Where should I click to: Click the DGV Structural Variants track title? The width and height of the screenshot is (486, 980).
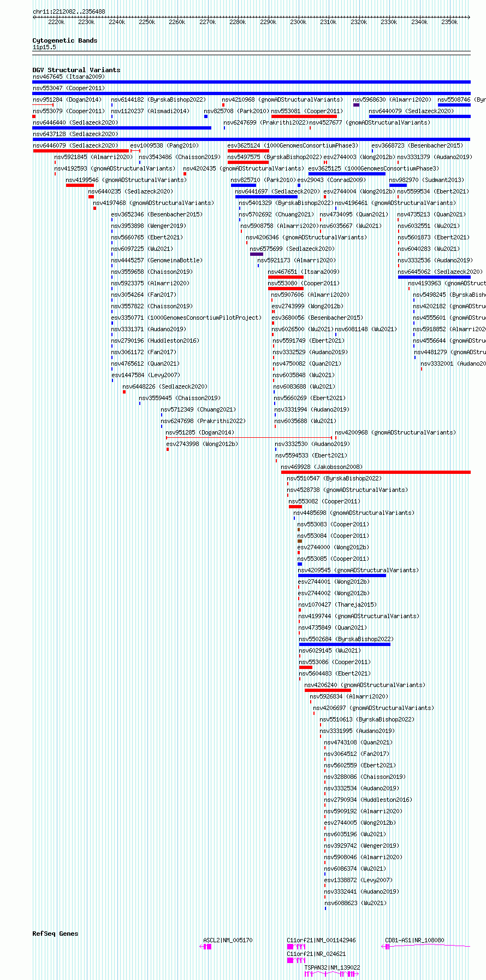pyautogui.click(x=76, y=70)
